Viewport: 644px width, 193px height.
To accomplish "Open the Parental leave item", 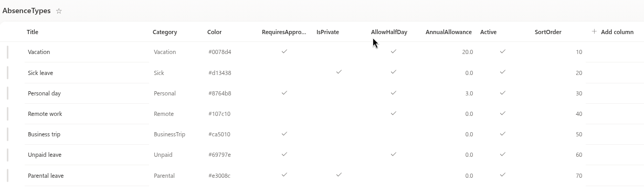I will point(46,176).
